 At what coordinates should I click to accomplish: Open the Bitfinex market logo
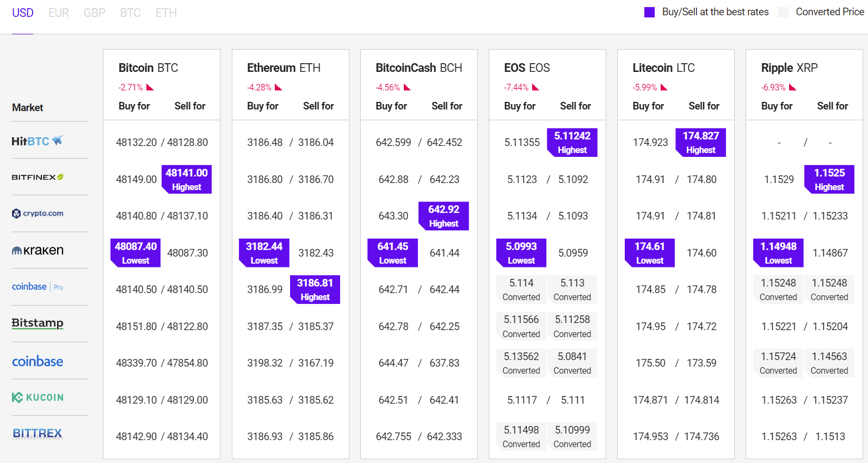point(38,177)
